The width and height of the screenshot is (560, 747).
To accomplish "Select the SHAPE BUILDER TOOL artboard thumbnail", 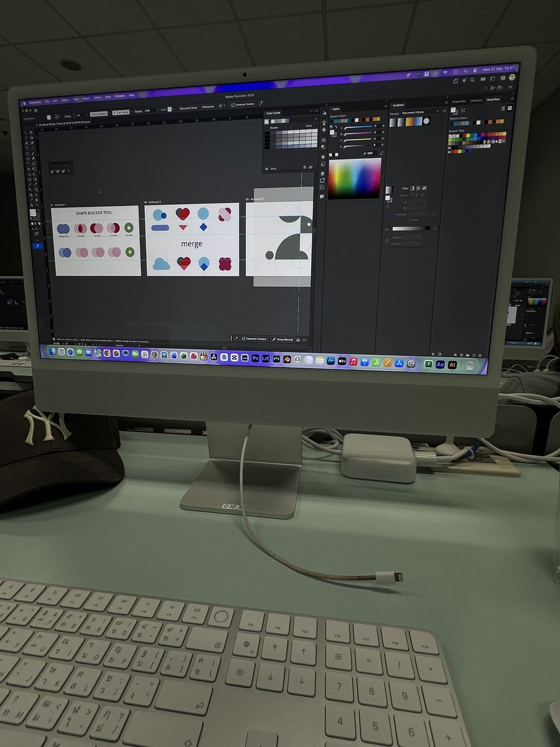I will (x=96, y=240).
